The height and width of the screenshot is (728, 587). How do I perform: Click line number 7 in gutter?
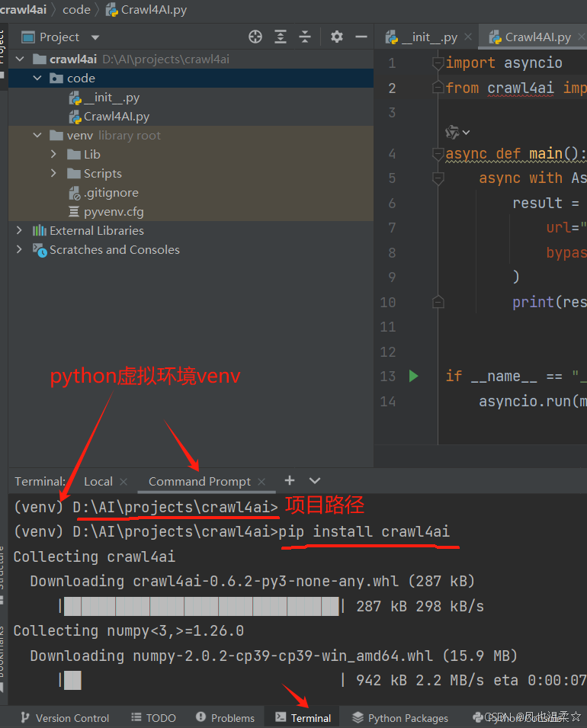pos(392,227)
